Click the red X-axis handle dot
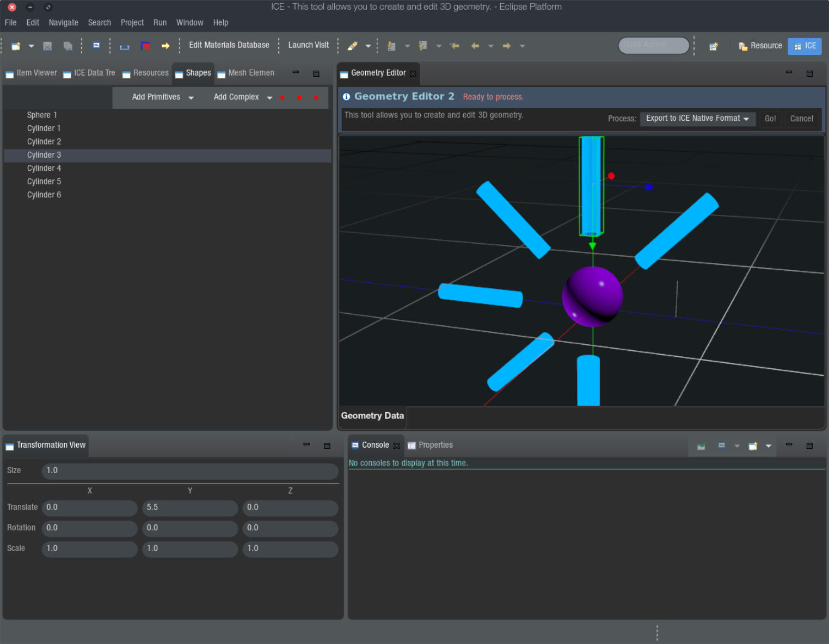829x644 pixels. [611, 176]
